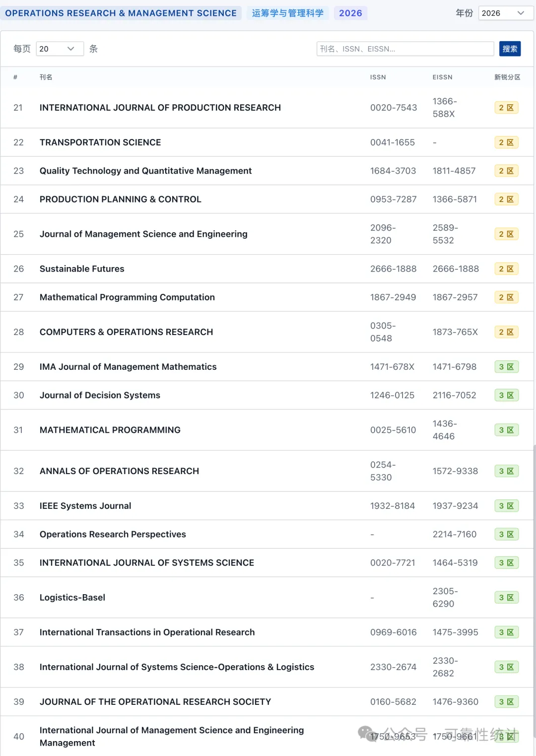Viewport: 536px width, 756px height.
Task: Select Mathematical Programming Computation title
Action: [x=127, y=297]
